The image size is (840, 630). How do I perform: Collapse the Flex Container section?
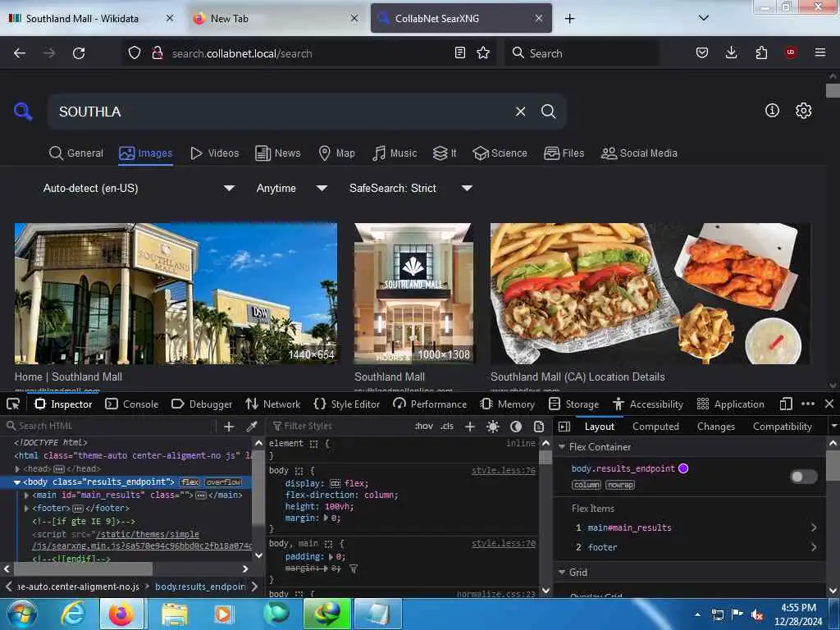point(562,447)
